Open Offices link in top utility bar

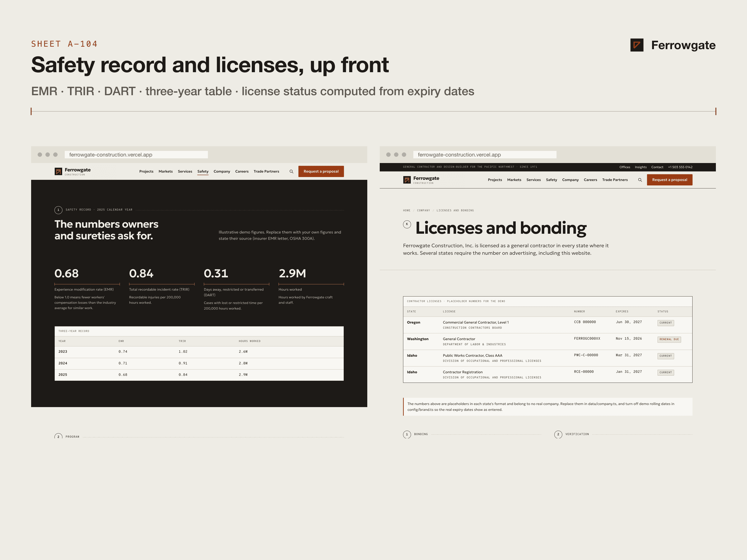(x=625, y=167)
